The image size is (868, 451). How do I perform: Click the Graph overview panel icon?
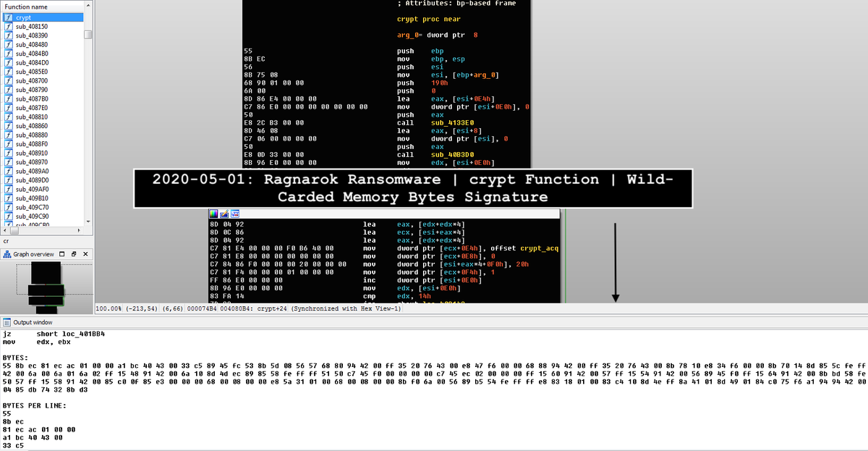(x=7, y=254)
